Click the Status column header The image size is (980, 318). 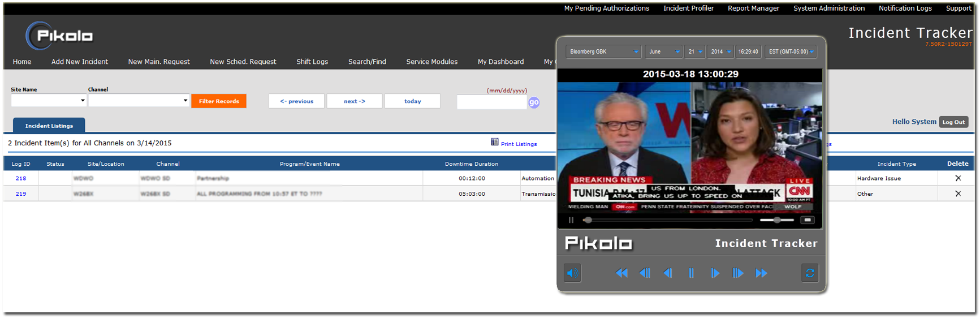pyautogui.click(x=55, y=164)
